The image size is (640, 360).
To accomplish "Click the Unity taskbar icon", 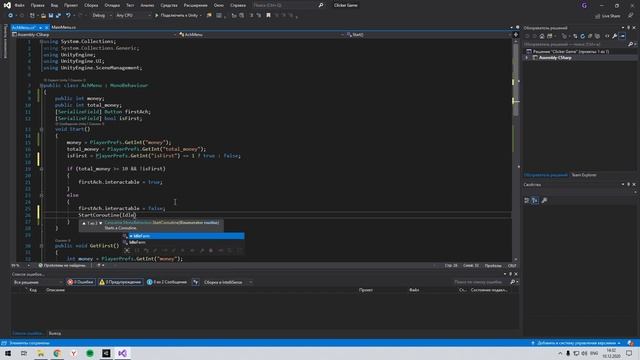I will 106,353.
